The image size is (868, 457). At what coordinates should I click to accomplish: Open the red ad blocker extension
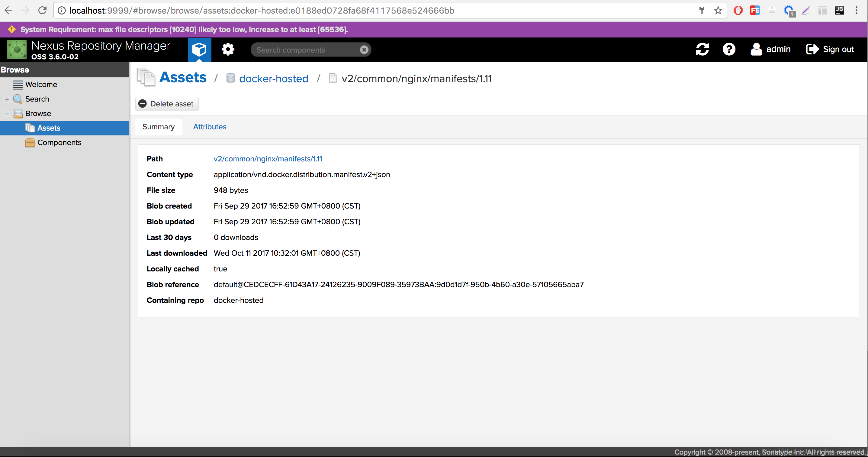tap(738, 11)
